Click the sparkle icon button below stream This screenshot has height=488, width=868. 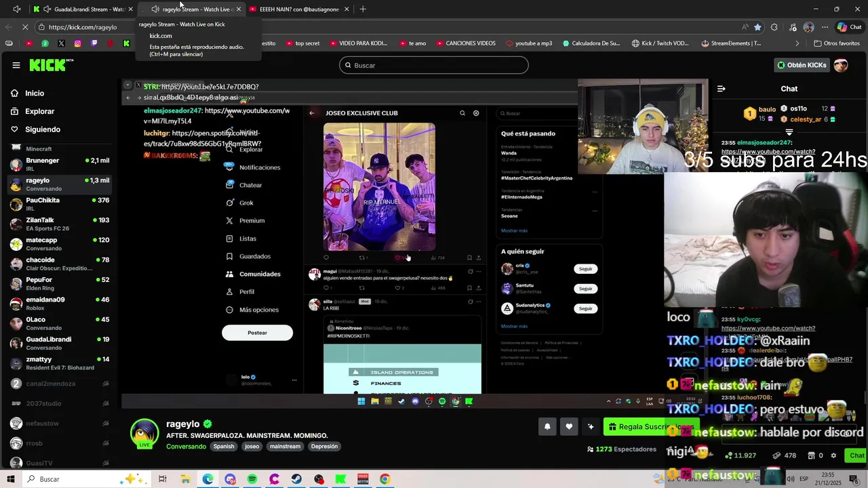click(591, 426)
